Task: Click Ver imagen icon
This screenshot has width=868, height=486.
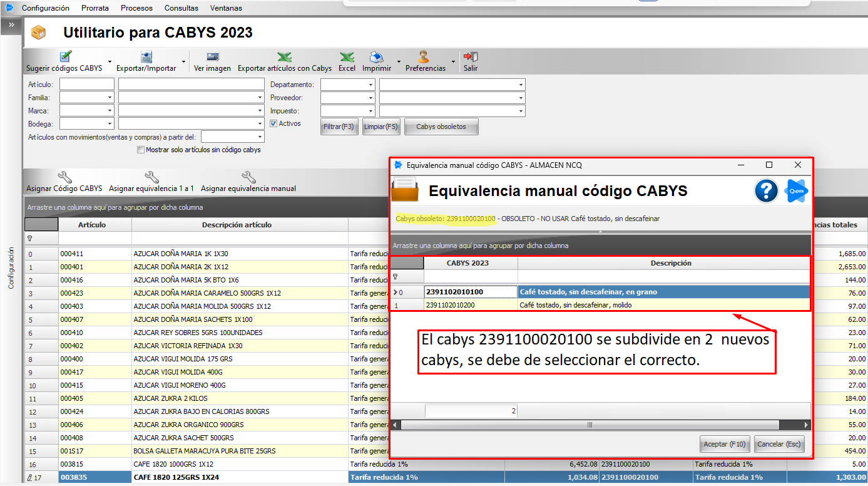Action: [x=212, y=57]
